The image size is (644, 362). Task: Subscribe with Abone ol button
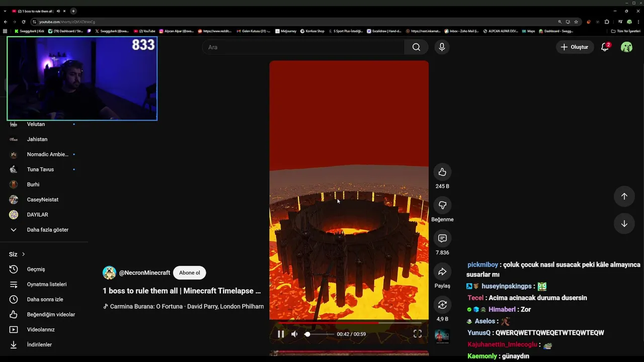tap(190, 273)
